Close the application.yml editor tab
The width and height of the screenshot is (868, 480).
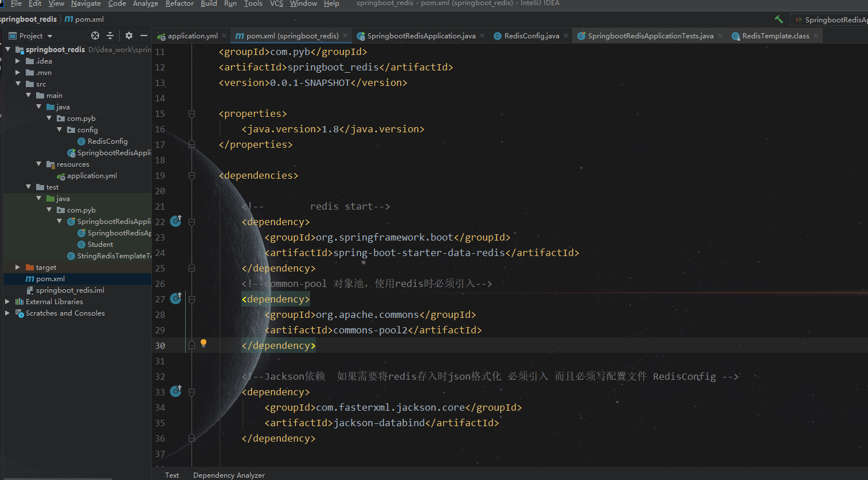point(224,36)
